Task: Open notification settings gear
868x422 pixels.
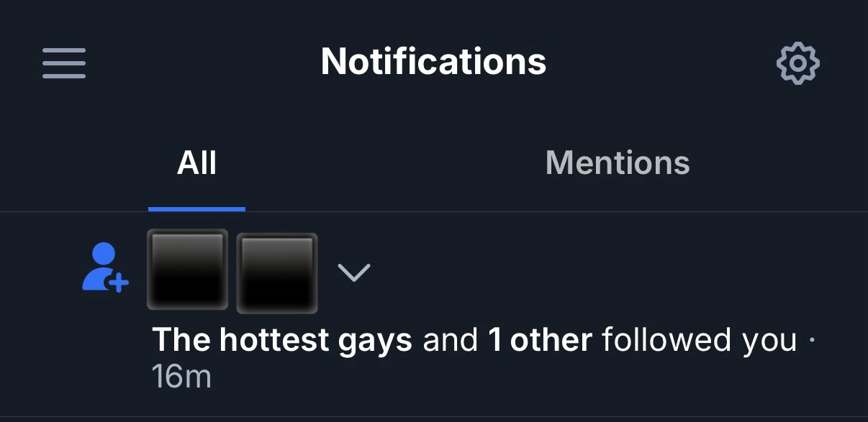Action: click(797, 63)
